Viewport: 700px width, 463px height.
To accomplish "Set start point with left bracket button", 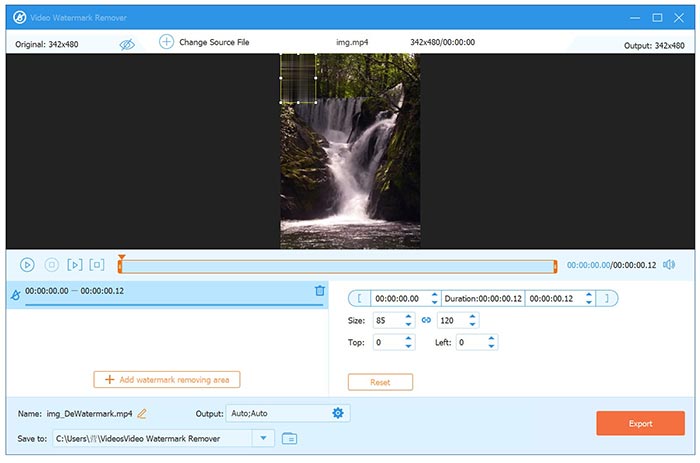I will [358, 298].
